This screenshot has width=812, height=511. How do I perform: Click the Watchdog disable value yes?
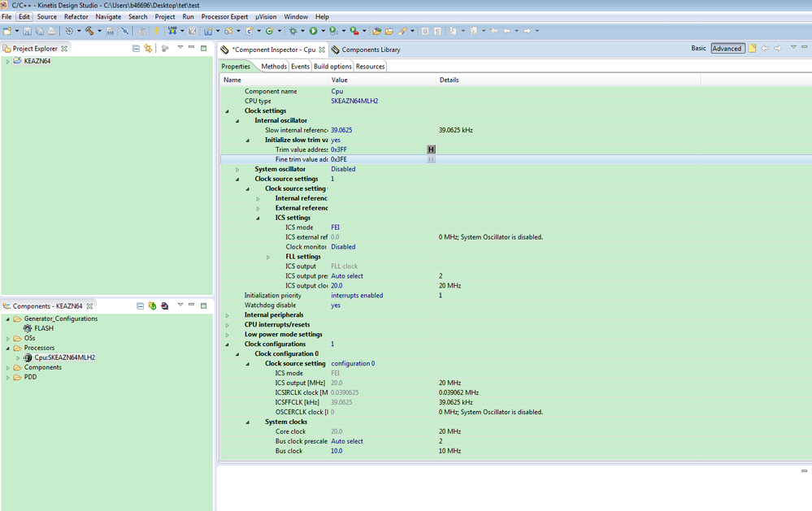(x=336, y=305)
